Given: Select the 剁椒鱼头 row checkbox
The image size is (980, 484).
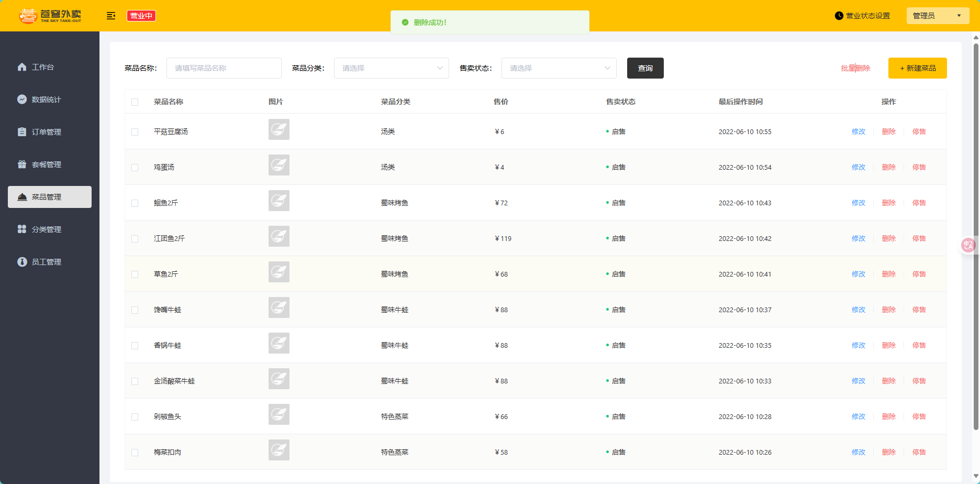Looking at the screenshot, I should point(135,417).
